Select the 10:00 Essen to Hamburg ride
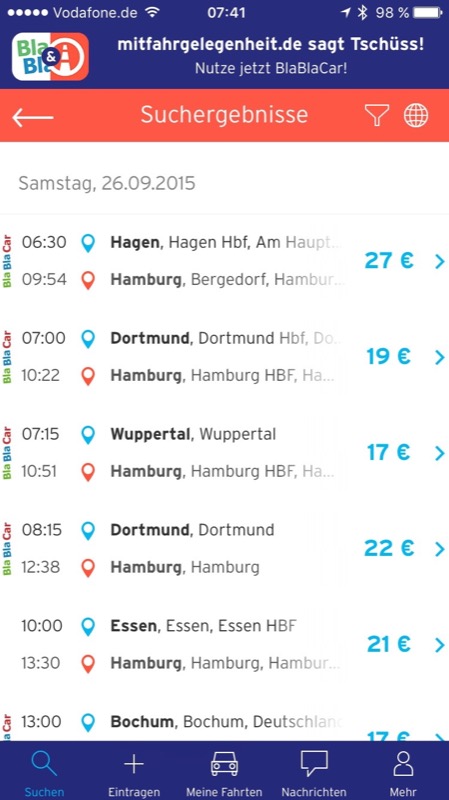Viewport: 449px width, 800px height. (x=224, y=644)
